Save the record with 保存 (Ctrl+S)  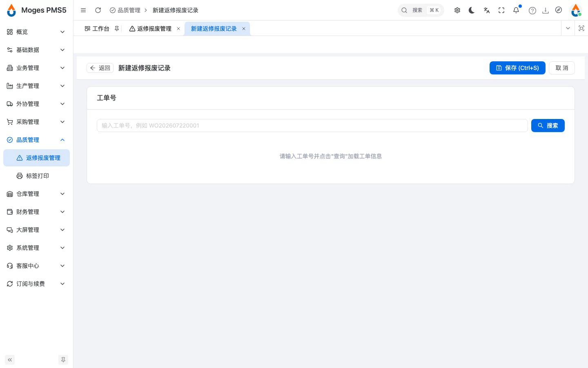coord(517,68)
